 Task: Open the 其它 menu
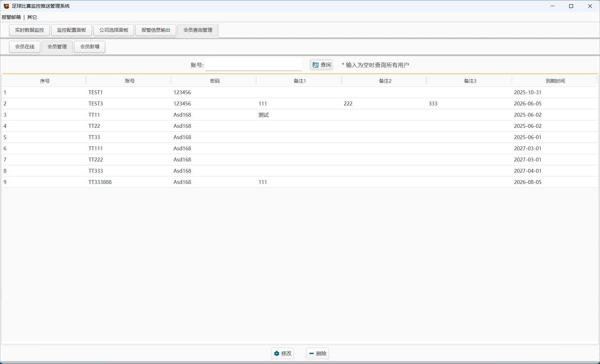pyautogui.click(x=32, y=17)
